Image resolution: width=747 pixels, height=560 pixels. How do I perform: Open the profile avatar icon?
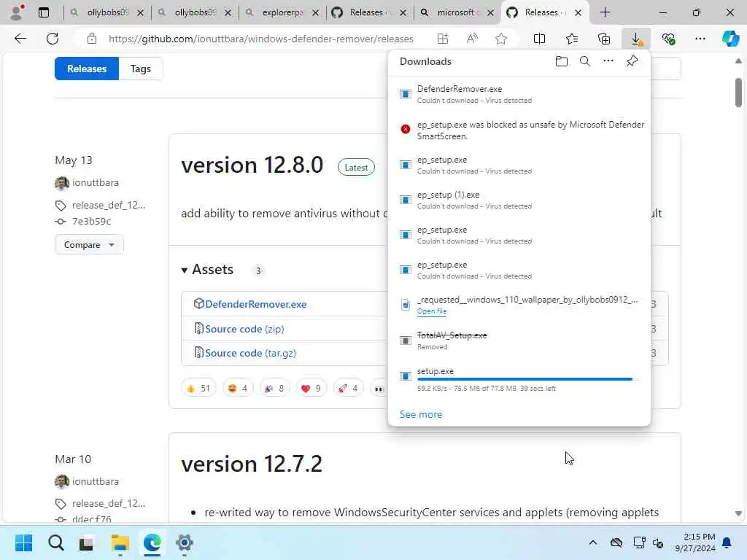point(17,12)
